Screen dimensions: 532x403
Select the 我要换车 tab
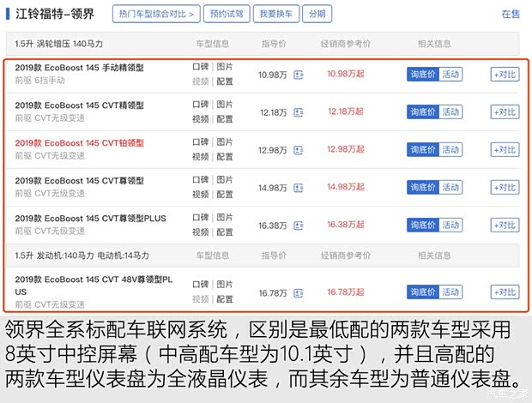coord(275,14)
